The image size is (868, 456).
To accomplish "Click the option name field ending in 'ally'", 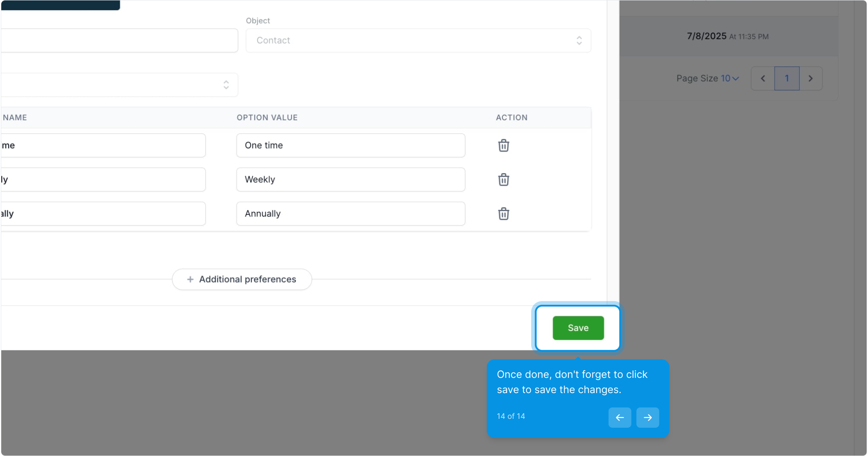I will click(103, 214).
